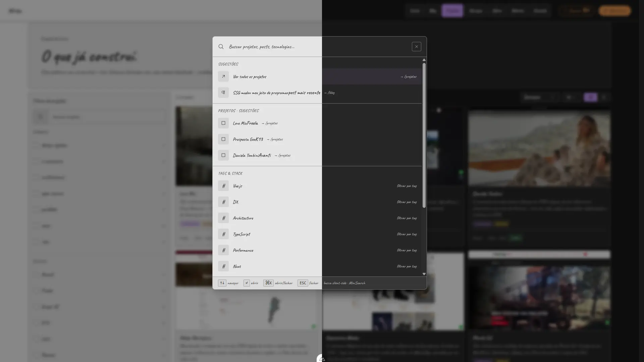Click the hash icon for the Vue.js tag
644x362 pixels.
pyautogui.click(x=223, y=186)
